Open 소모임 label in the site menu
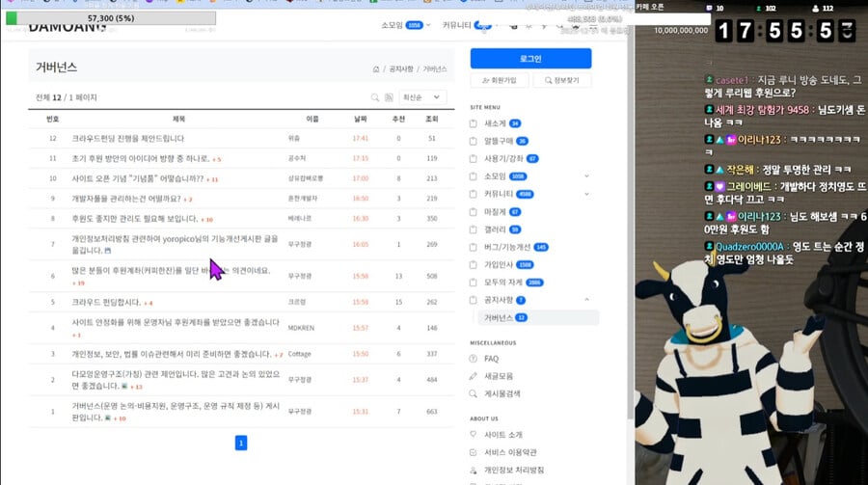This screenshot has width=868, height=485. pyautogui.click(x=495, y=176)
